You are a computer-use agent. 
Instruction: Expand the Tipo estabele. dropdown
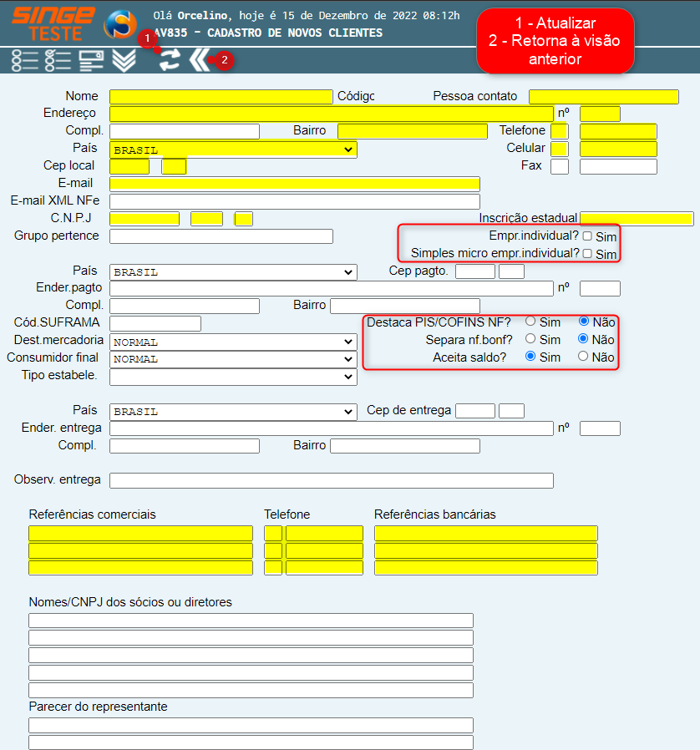(x=233, y=377)
